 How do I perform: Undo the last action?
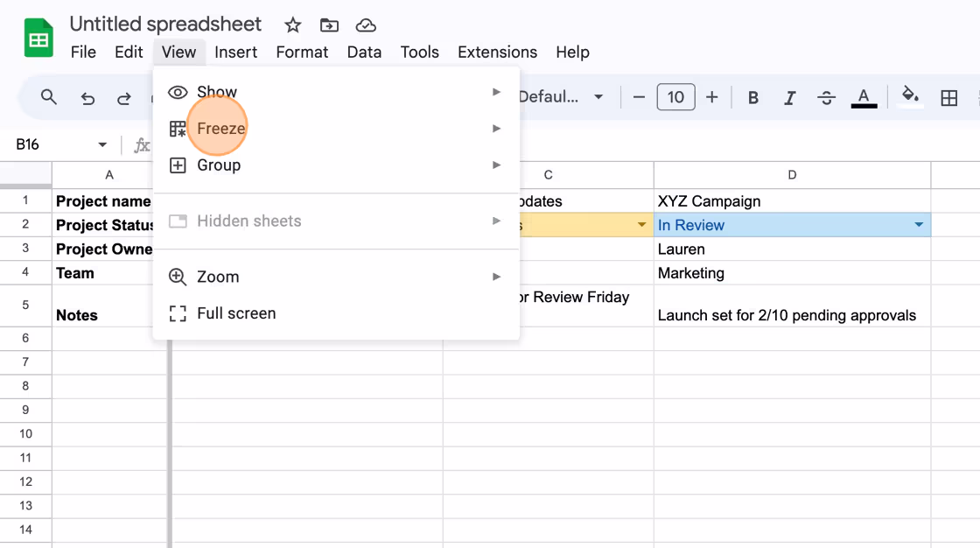87,97
